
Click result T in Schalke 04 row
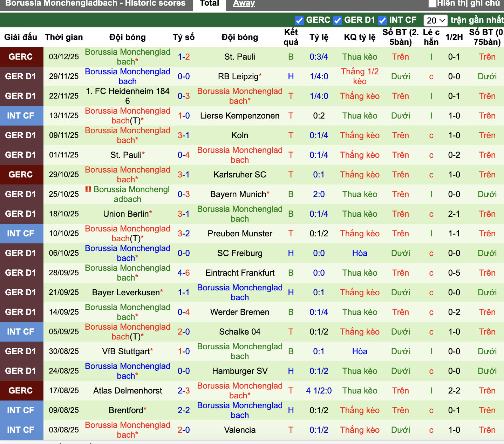coord(291,332)
